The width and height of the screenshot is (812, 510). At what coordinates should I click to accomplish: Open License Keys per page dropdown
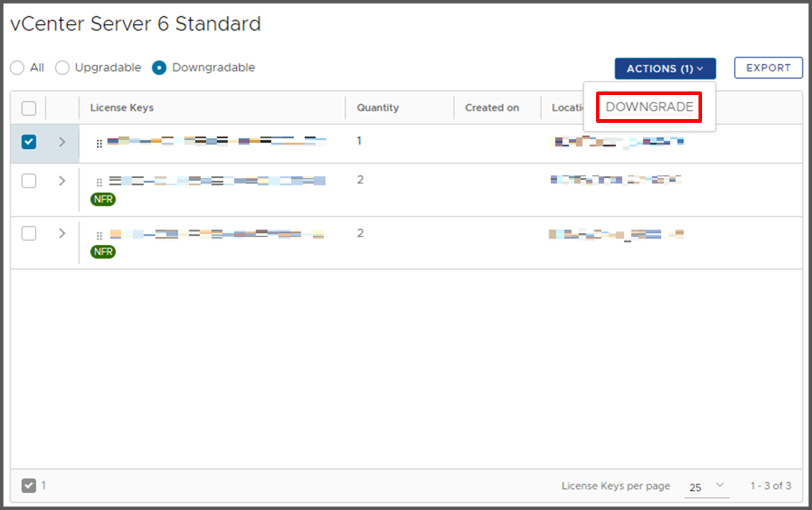(707, 487)
